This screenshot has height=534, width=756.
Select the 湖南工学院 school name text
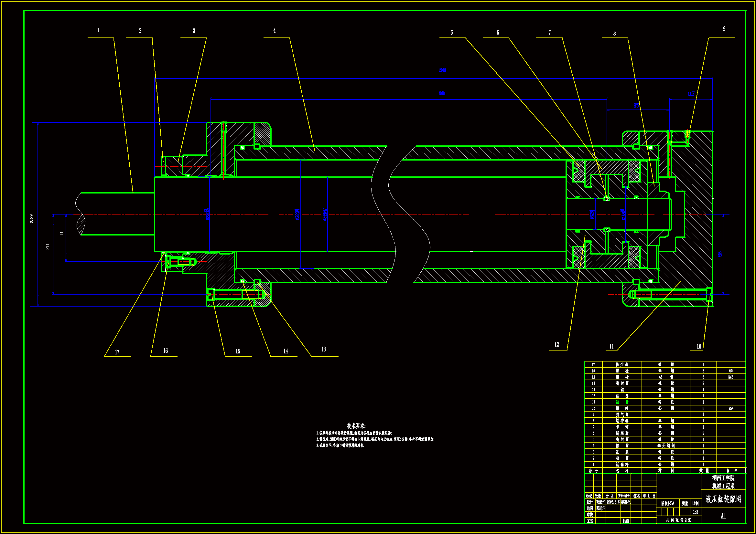pyautogui.click(x=723, y=478)
